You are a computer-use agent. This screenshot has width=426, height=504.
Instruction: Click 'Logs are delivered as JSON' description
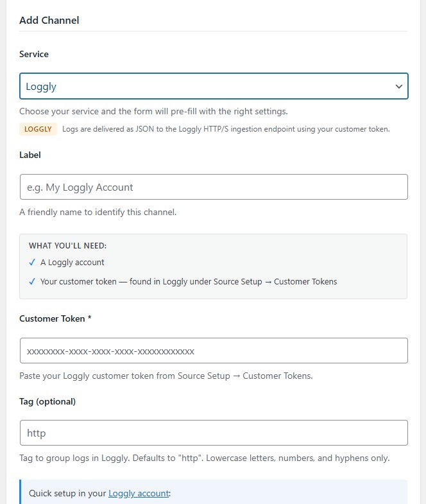(x=226, y=129)
